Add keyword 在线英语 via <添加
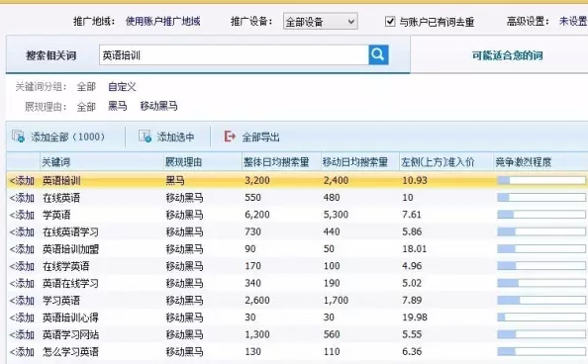Viewport: 588px width, 364px height. pyautogui.click(x=22, y=198)
